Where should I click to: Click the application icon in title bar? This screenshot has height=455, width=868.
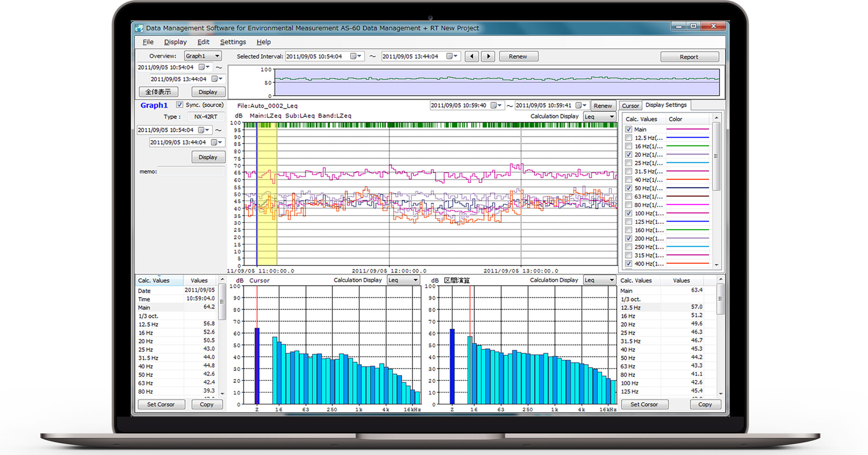(x=139, y=28)
